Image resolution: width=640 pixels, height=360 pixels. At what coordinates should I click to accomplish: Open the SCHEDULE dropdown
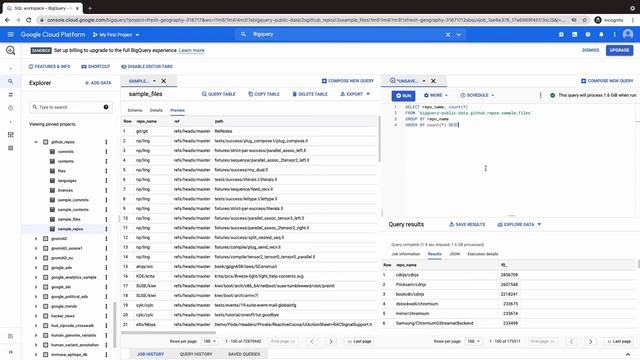tap(477, 95)
